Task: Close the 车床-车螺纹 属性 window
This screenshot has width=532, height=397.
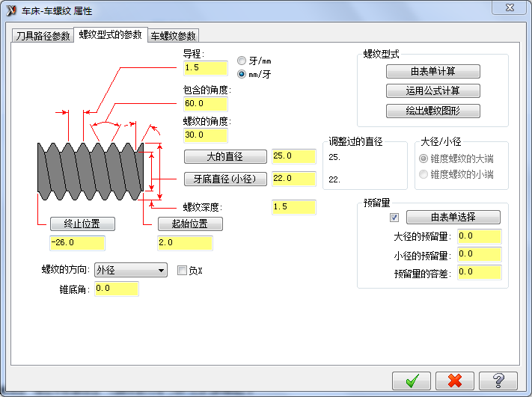Action: click(x=510, y=7)
